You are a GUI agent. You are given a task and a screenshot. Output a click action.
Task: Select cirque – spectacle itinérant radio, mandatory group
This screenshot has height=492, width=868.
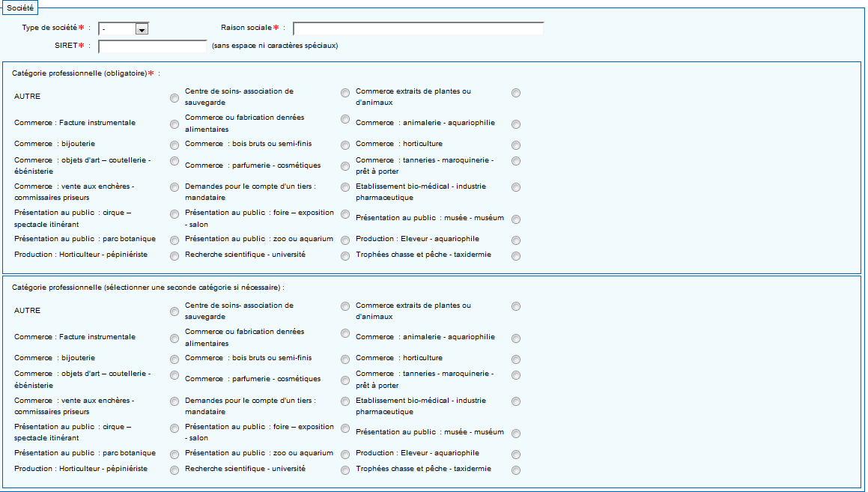174,214
